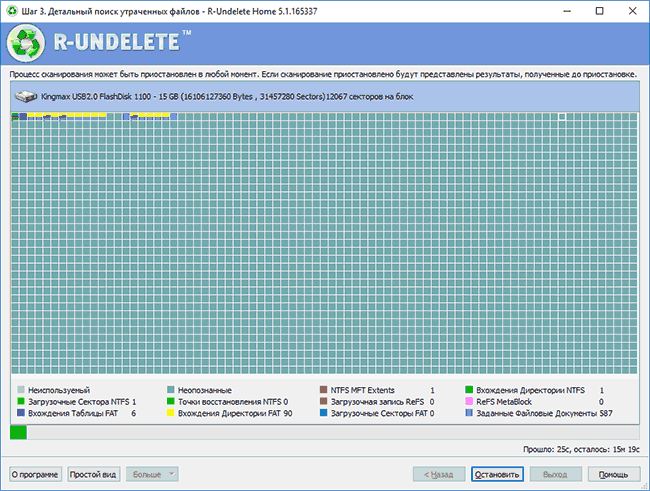The width and height of the screenshot is (650, 491).
Task: Click the Kingmax flash disk drive icon
Action: (26, 97)
